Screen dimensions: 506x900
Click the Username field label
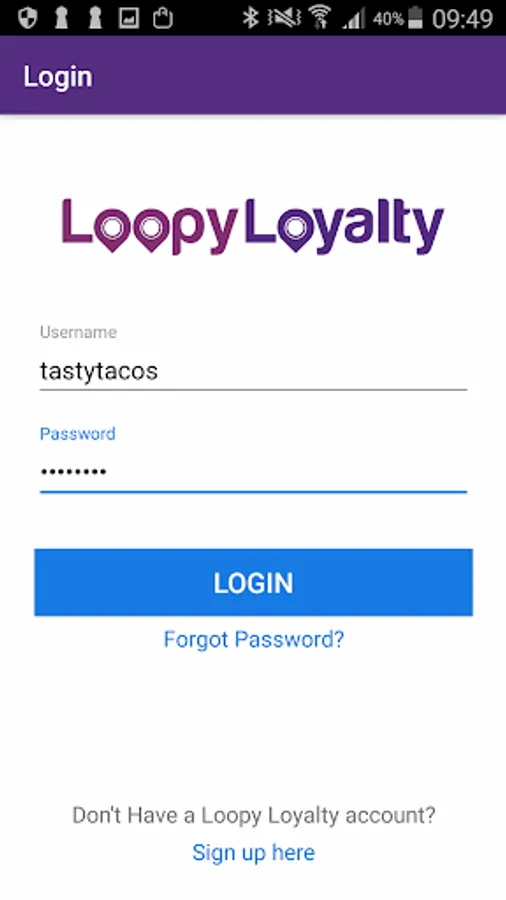78,332
